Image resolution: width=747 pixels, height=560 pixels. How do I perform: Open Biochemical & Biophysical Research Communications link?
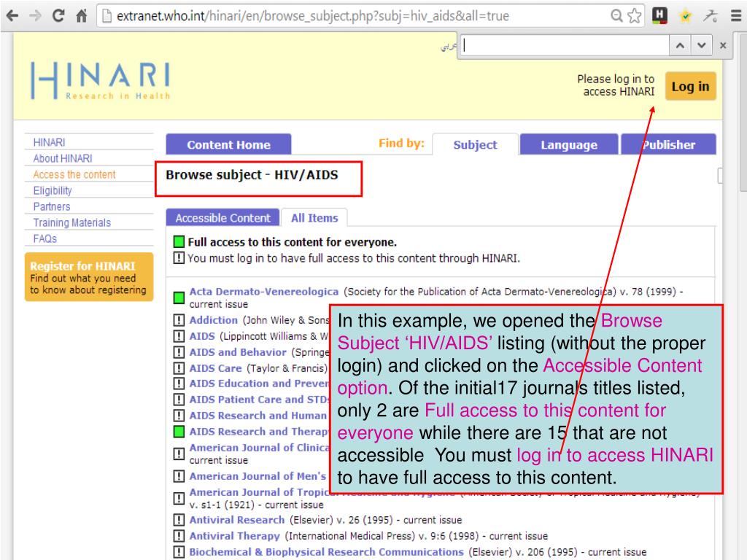[326, 552]
